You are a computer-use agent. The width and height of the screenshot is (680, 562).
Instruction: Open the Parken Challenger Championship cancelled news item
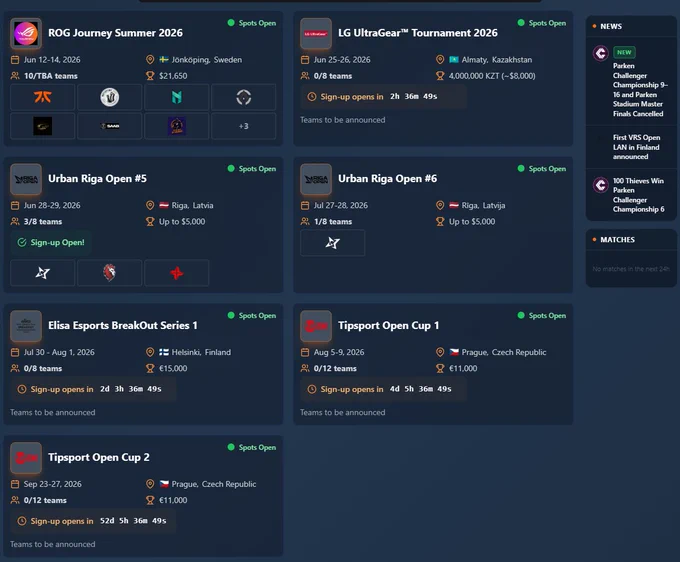pyautogui.click(x=631, y=82)
